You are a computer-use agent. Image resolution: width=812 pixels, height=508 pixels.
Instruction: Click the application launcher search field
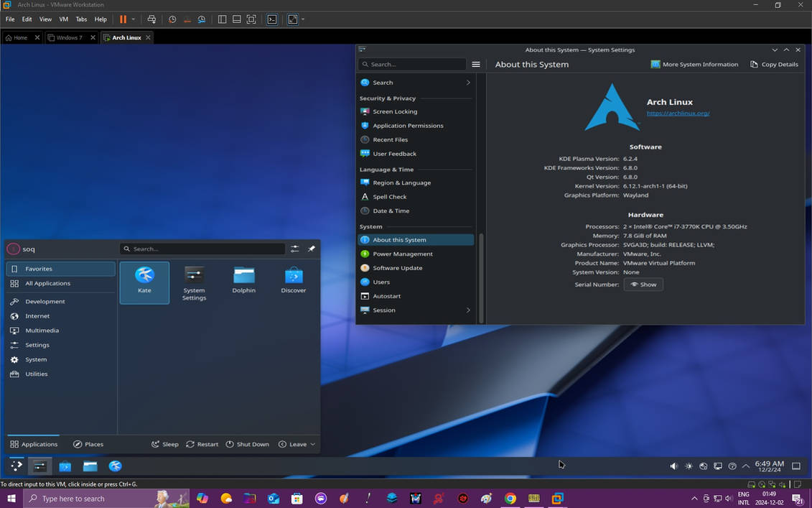tap(202, 249)
